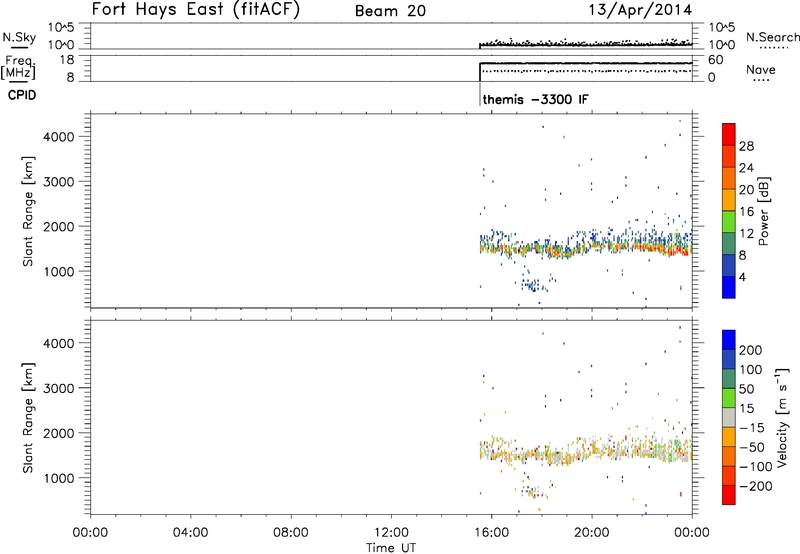Click the date "13/Apr/2014"
Viewport: 800px width, 554px height.
click(x=640, y=10)
